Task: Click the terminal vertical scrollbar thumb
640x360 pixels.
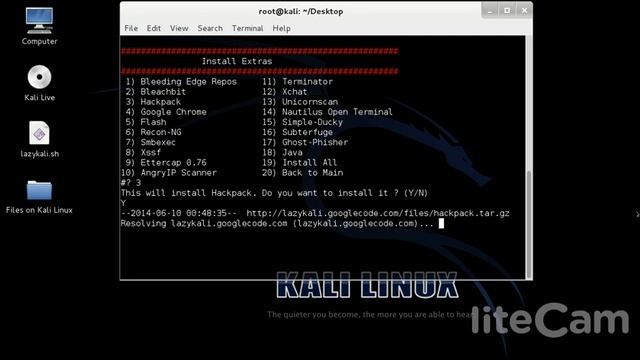Action: [529, 224]
